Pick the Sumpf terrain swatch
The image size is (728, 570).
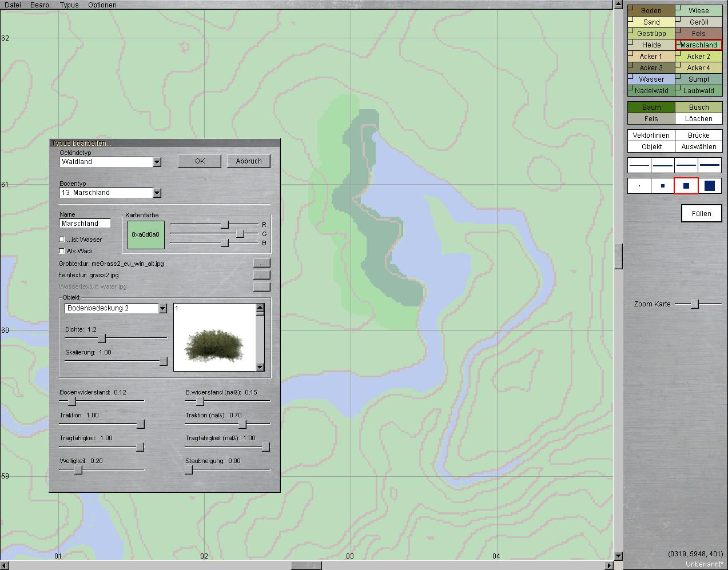(x=699, y=79)
